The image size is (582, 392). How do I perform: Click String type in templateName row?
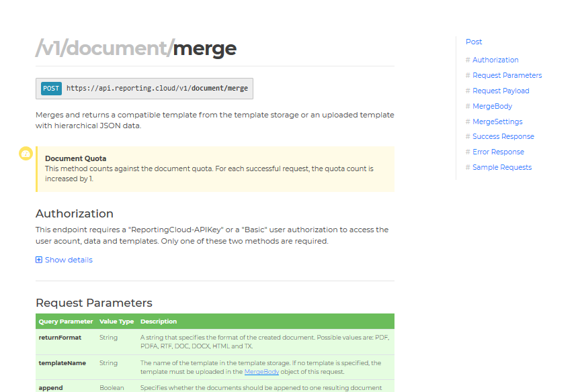[108, 363]
